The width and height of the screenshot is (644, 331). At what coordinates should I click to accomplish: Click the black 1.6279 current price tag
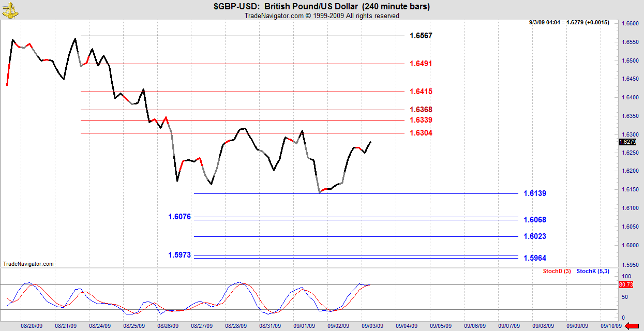click(x=628, y=142)
